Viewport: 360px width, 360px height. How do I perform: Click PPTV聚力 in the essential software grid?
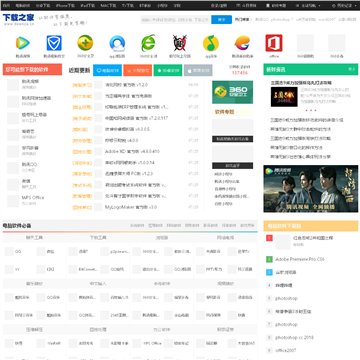click(214, 269)
